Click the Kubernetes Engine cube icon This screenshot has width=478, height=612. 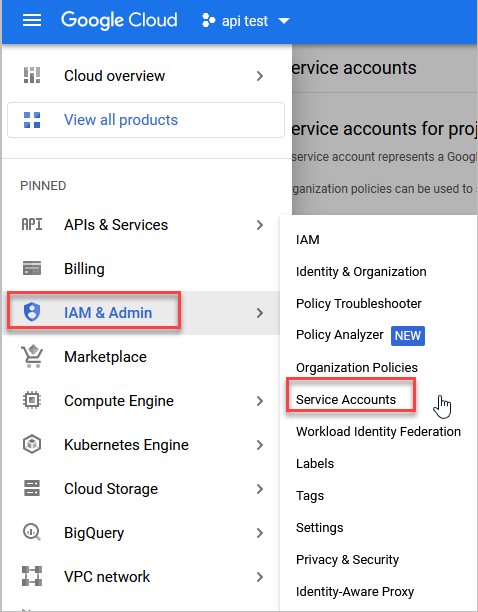pos(32,445)
